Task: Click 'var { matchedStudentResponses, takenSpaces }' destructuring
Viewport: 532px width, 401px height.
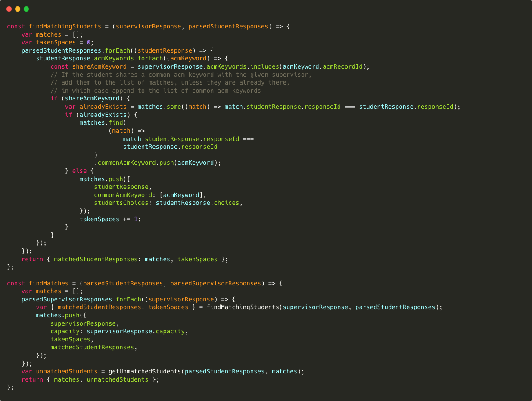Action: point(115,307)
